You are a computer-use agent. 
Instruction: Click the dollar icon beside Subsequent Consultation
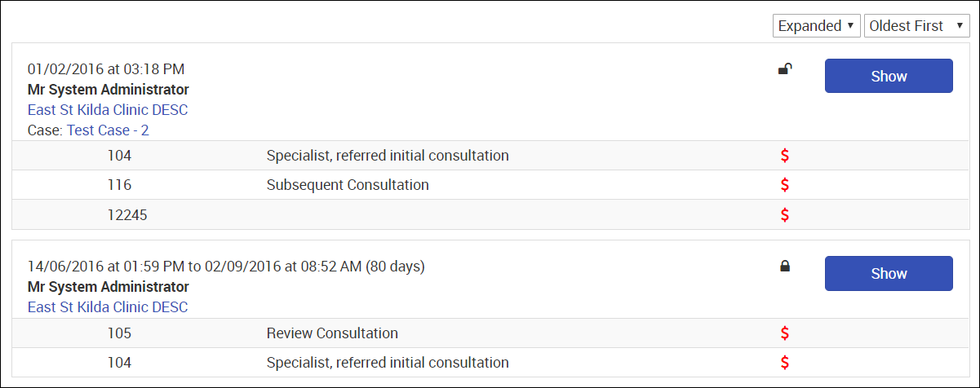coord(785,185)
